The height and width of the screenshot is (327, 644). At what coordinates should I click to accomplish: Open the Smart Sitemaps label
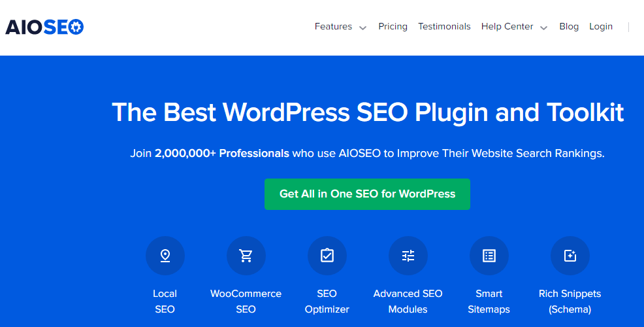[489, 301]
